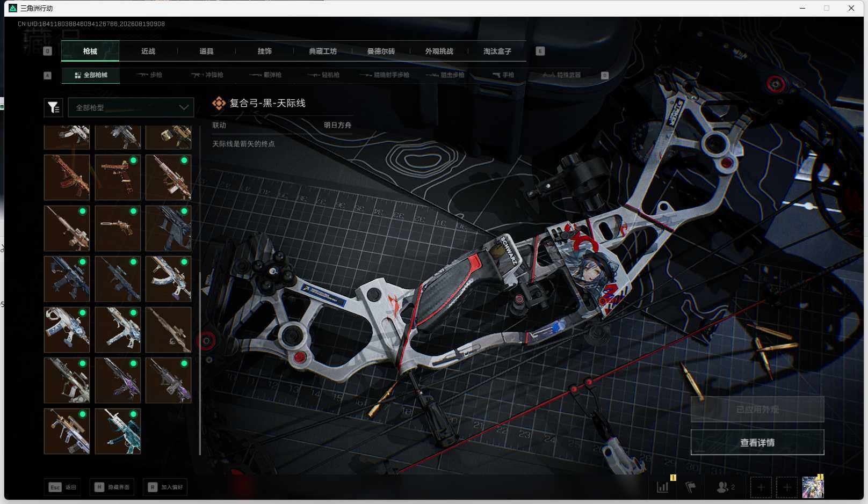
Task: Click 加入偏好 add to favorites button
Action: coord(165,487)
